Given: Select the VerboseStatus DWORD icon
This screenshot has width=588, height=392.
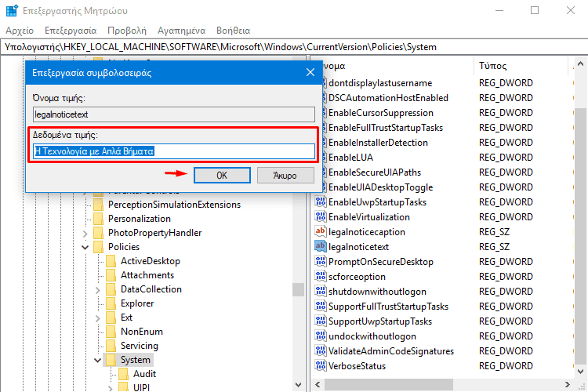Looking at the screenshot, I should click(x=320, y=366).
